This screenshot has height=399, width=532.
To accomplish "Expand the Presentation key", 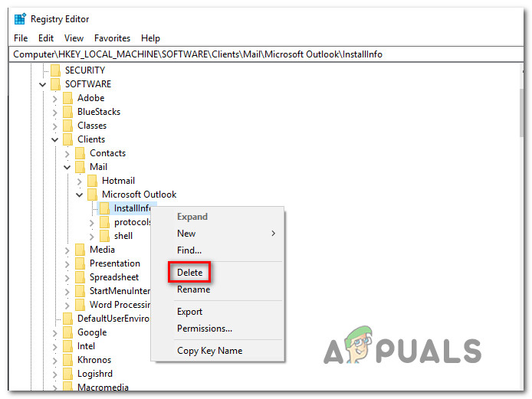I will 67,264.
